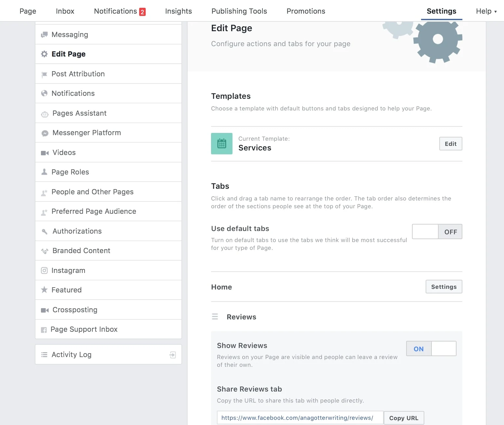This screenshot has height=425, width=504.
Task: Click the Notifications globe icon in sidebar
Action: click(44, 94)
